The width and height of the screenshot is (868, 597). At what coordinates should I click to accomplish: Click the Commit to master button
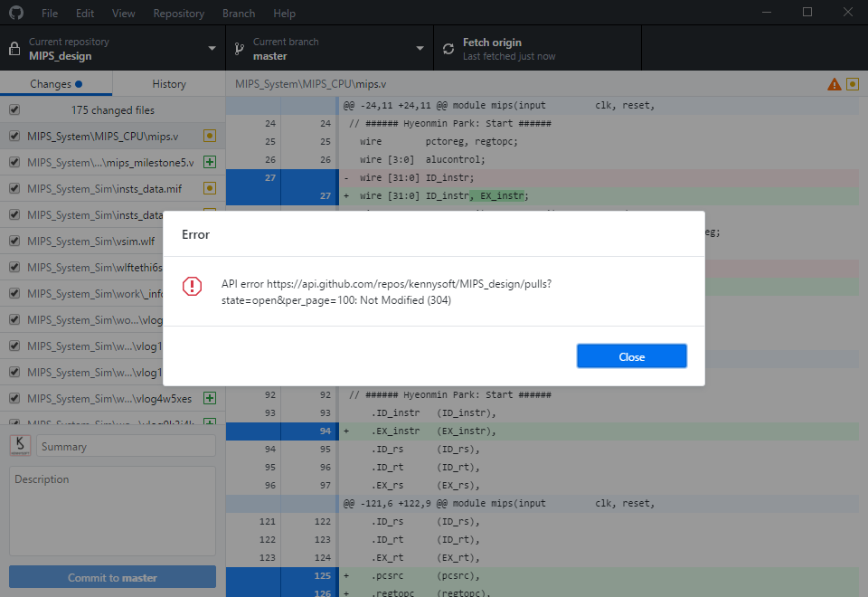(111, 576)
